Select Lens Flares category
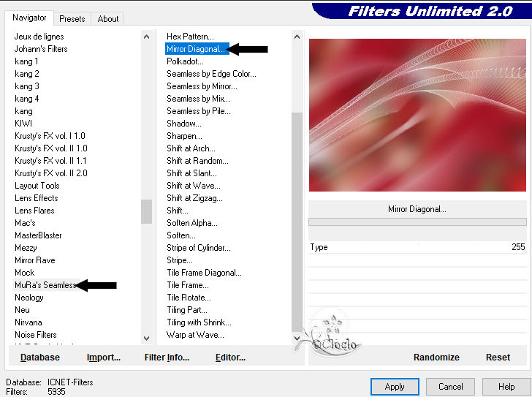 pyautogui.click(x=34, y=211)
